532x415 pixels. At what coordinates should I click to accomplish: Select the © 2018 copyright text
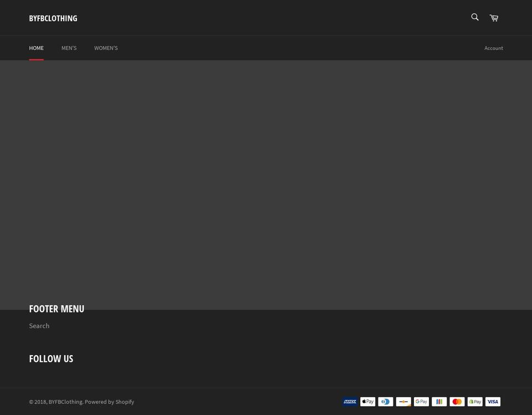(x=38, y=402)
